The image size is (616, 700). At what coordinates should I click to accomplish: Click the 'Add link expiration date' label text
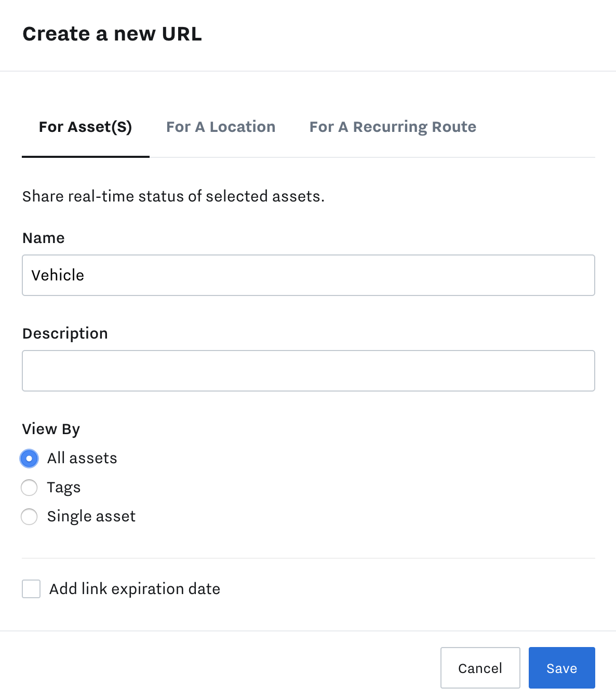(x=135, y=589)
